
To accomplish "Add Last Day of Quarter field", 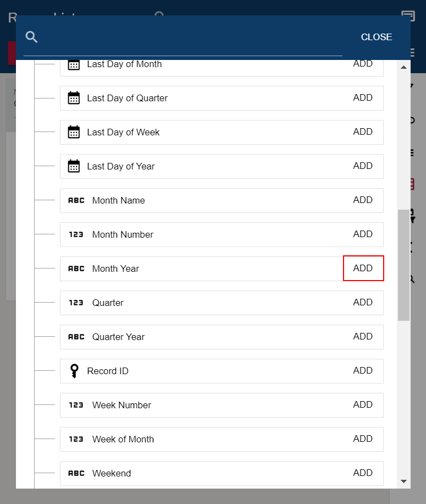I will point(363,97).
